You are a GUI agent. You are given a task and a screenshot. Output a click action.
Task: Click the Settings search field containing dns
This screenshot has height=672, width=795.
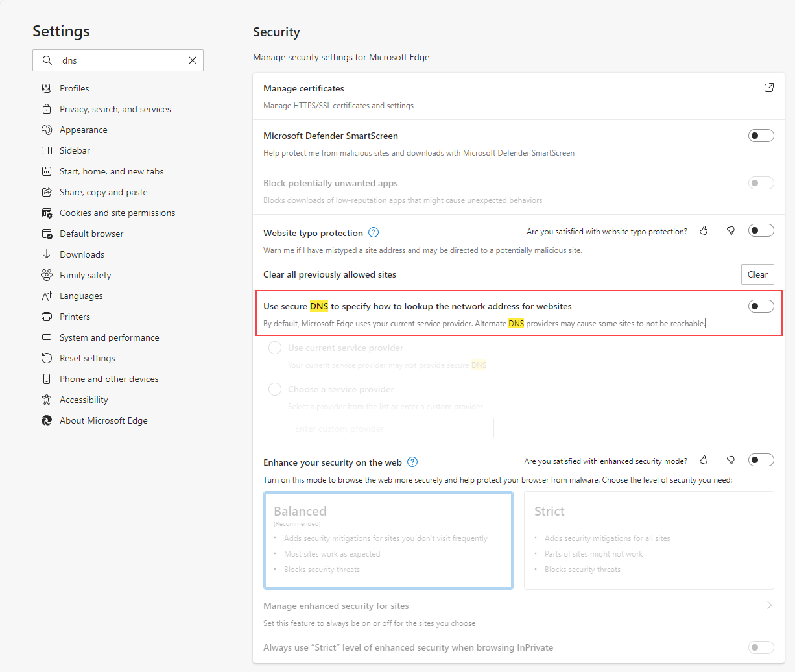tap(118, 60)
